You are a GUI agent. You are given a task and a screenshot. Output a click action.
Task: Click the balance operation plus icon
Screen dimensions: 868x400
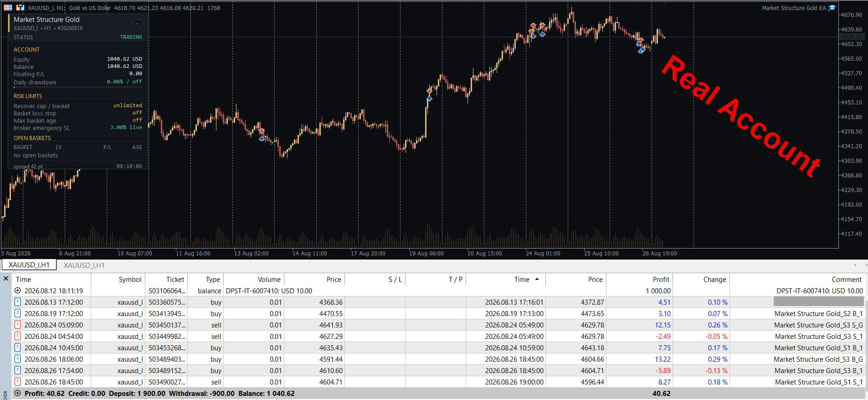point(18,291)
